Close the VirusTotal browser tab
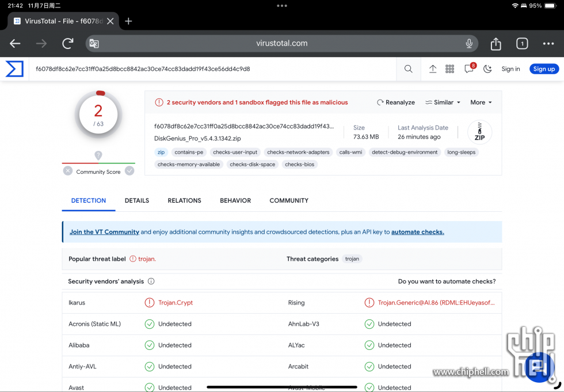The image size is (564, 392). pos(110,21)
